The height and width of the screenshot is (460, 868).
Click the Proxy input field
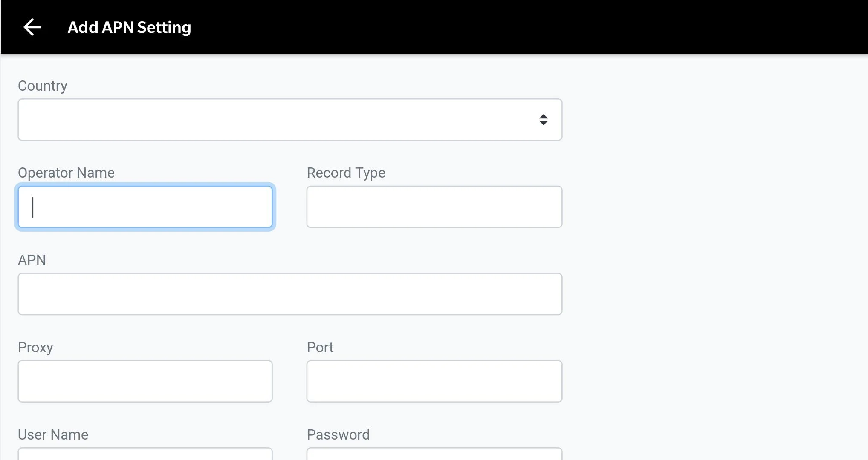point(145,382)
